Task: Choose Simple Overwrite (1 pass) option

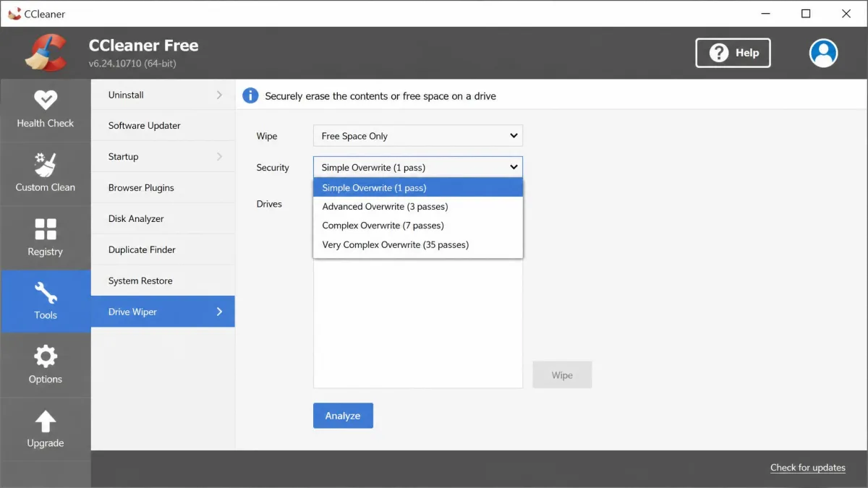Action: click(418, 188)
